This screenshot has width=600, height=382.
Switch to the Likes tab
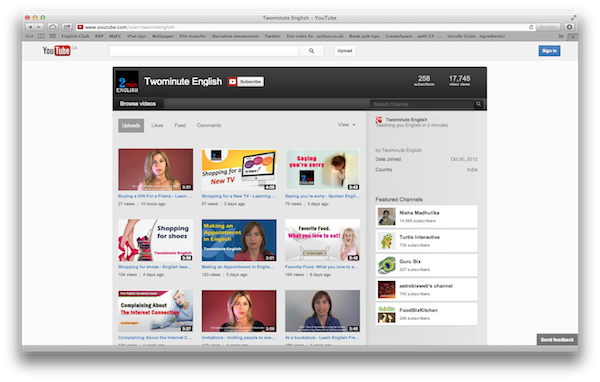157,126
